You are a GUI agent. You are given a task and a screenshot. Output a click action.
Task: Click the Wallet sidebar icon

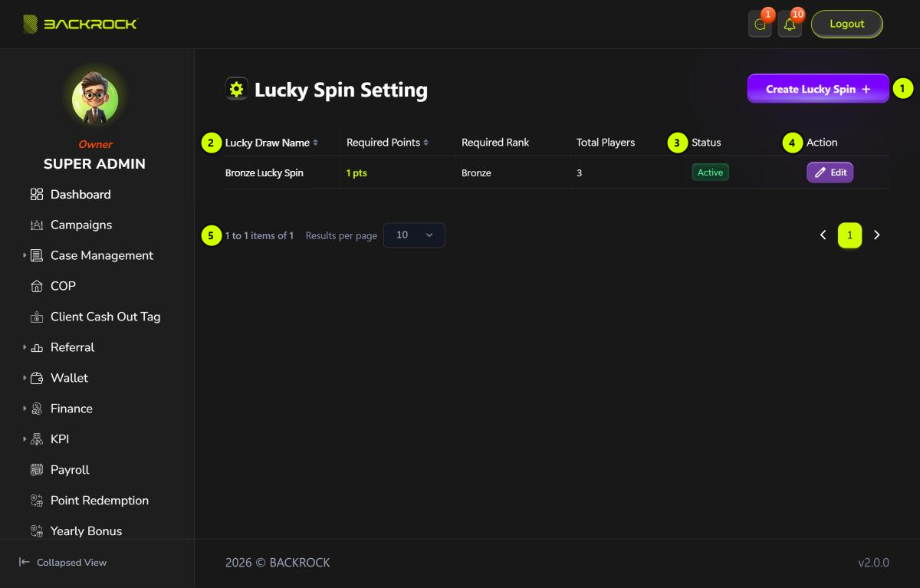(x=37, y=379)
